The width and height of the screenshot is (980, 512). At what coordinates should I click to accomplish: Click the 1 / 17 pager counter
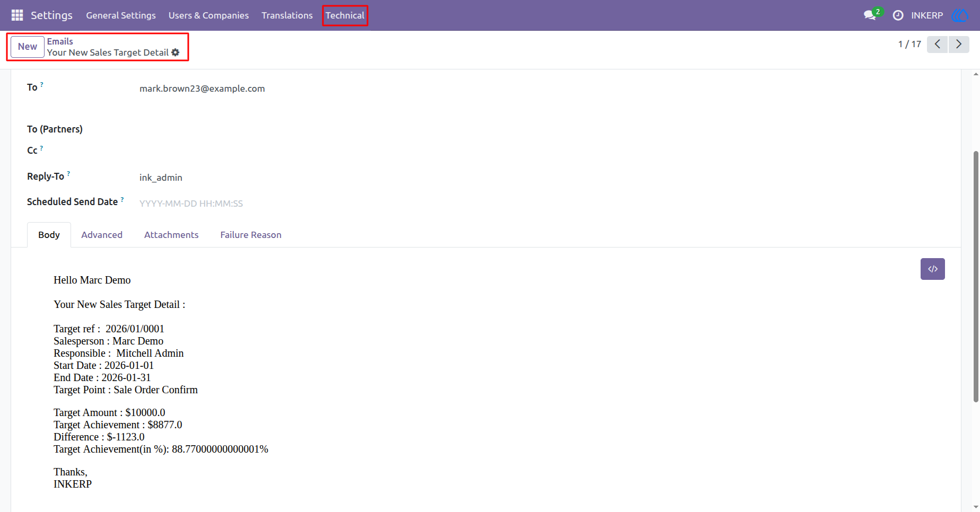909,44
